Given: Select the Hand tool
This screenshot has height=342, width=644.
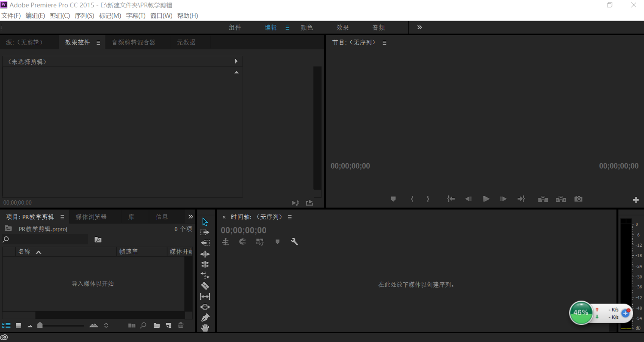Looking at the screenshot, I should tap(205, 328).
